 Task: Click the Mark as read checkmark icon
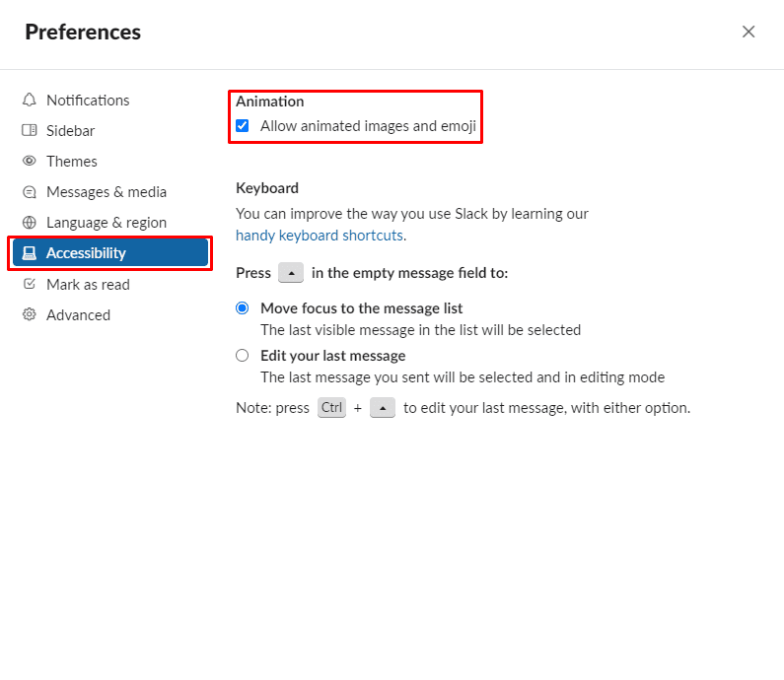[x=30, y=284]
